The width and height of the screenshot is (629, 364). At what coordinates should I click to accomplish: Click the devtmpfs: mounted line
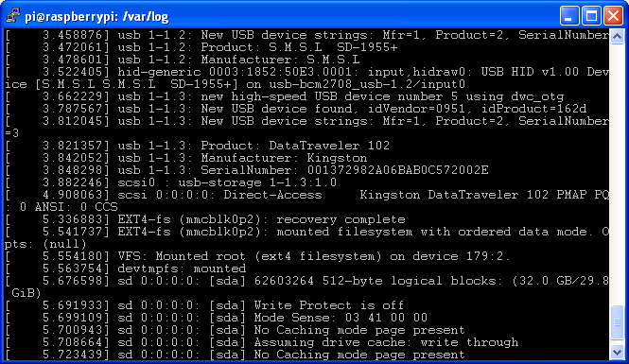tap(182, 269)
